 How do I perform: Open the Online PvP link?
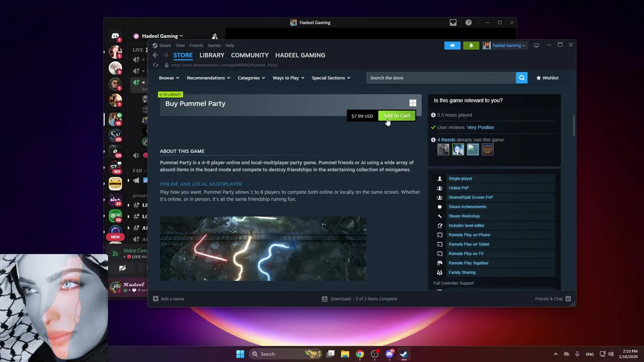(x=459, y=188)
